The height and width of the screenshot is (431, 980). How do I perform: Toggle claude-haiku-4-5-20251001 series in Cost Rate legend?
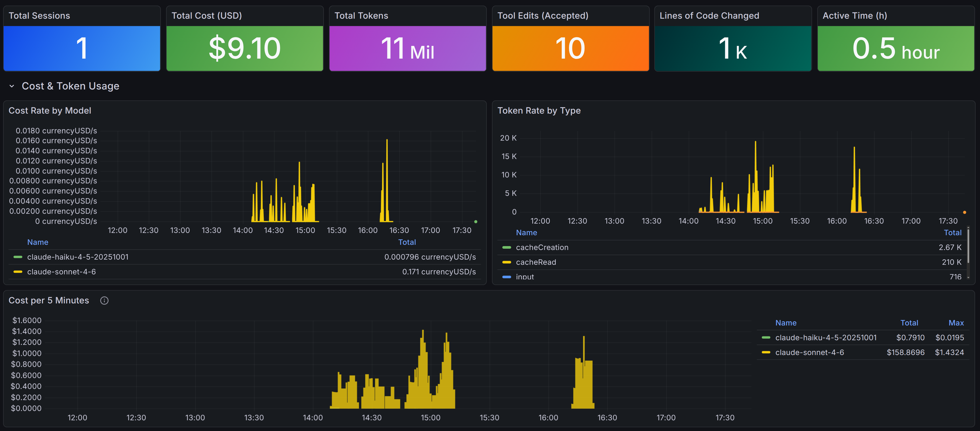point(78,257)
